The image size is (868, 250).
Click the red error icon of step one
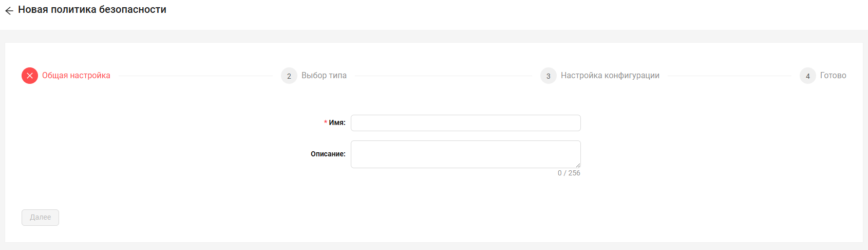[30, 76]
